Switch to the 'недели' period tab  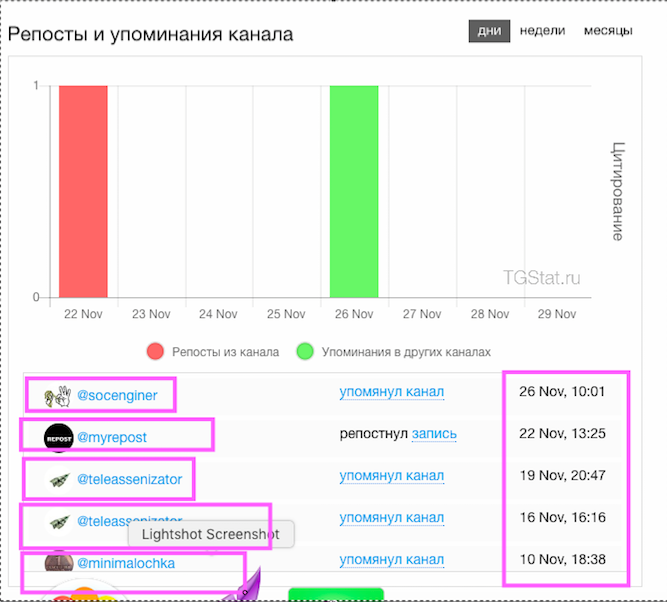click(543, 31)
